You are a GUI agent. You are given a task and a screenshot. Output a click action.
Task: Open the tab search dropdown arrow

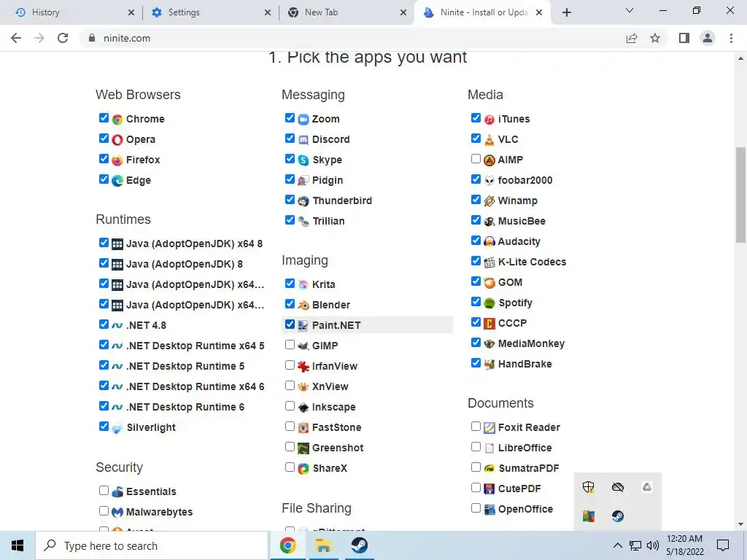(630, 10)
